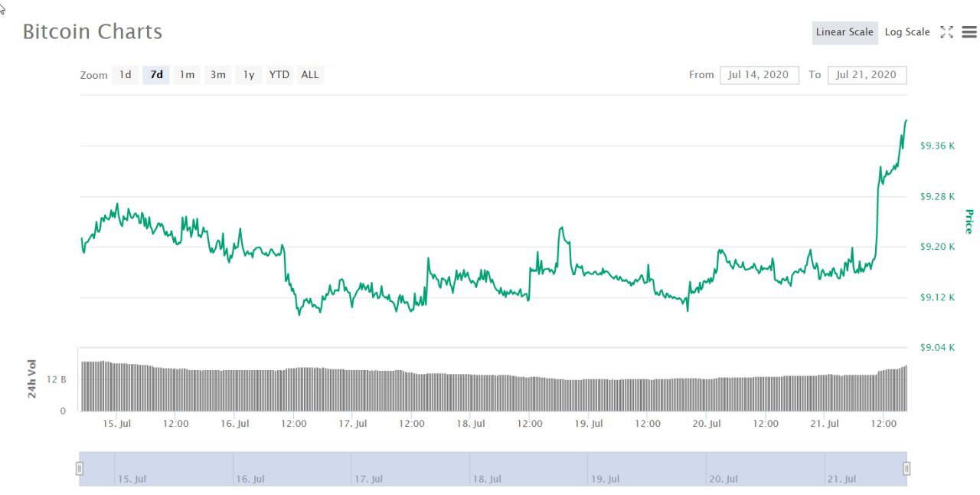Viewport: 980px width, 495px height.
Task: Click the $9.04 K price label
Action: (937, 348)
